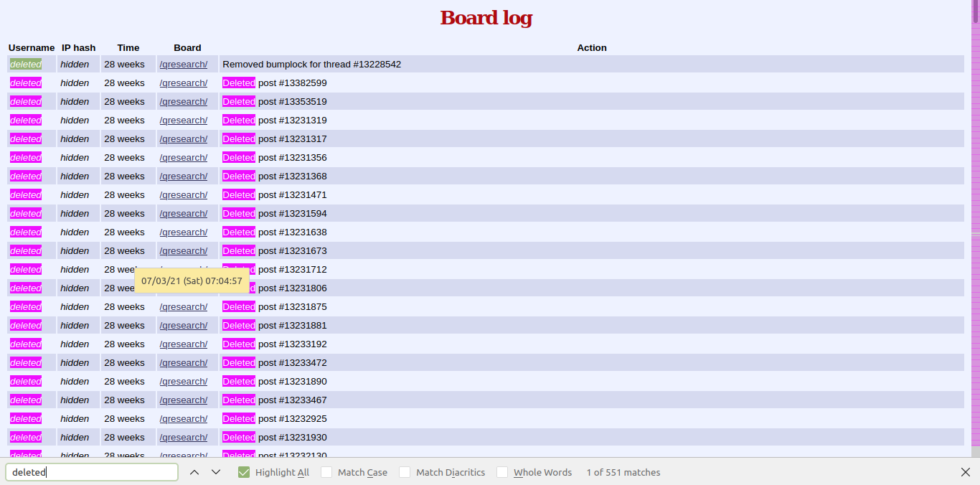Click 'hidden' IP hash in post #13233192 row
The height and width of the screenshot is (485, 980).
tap(75, 344)
